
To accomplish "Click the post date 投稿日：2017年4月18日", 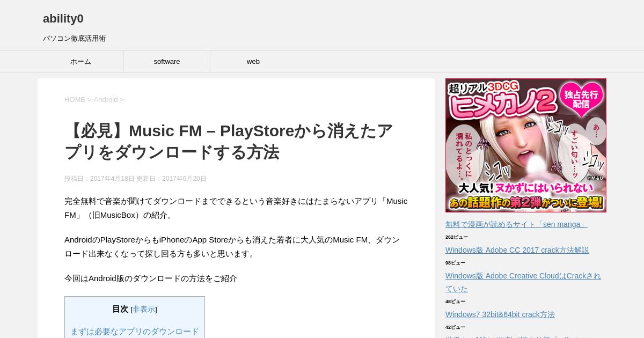I will (99, 179).
